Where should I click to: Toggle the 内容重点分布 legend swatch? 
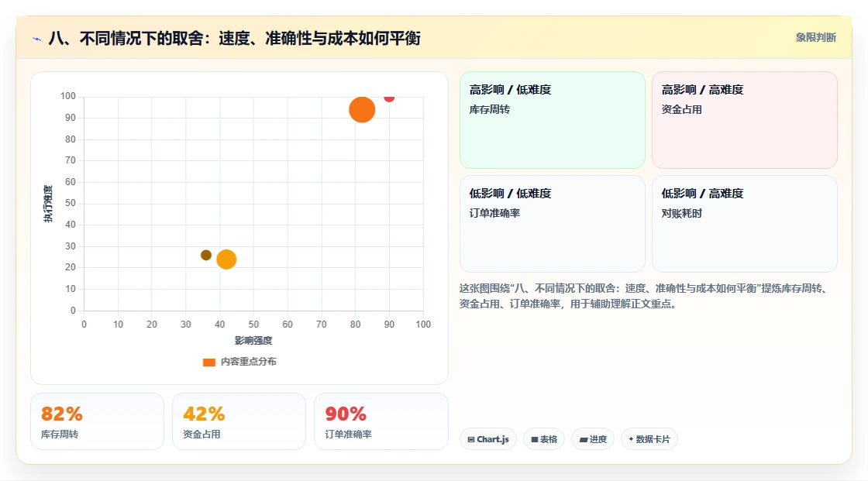point(208,362)
